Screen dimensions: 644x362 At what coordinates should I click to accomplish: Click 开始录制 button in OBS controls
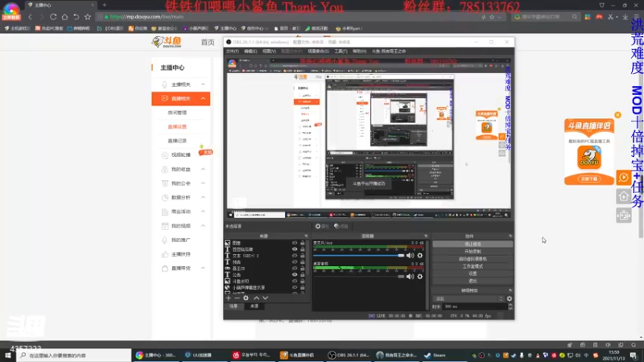click(x=473, y=252)
